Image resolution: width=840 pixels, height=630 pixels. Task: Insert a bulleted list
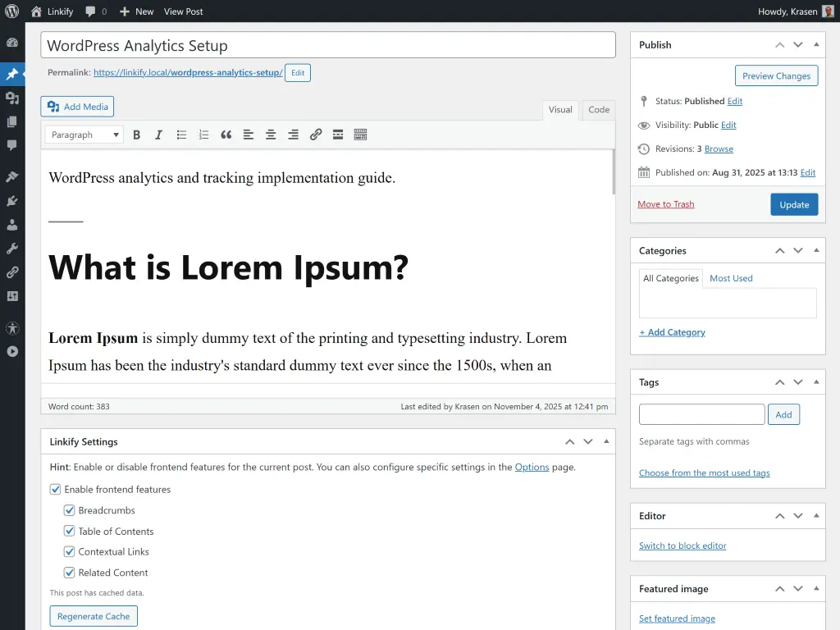point(181,135)
